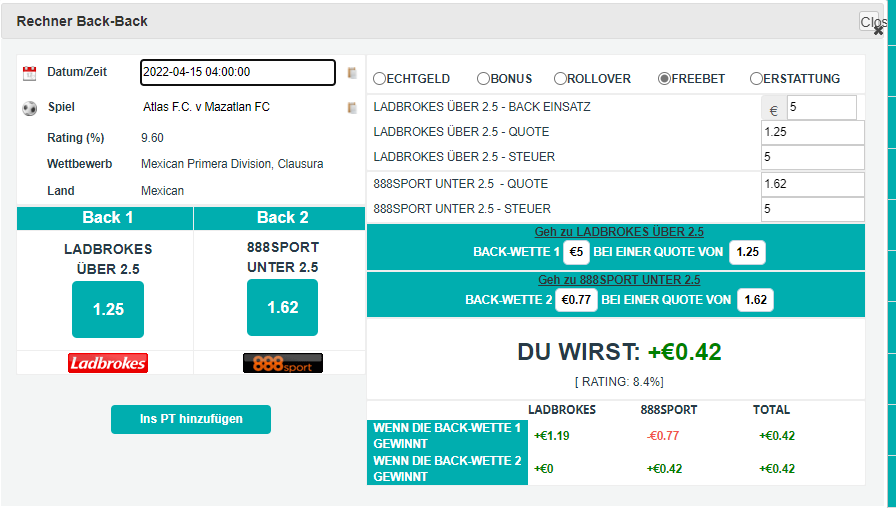Click the €0.77 Back-Wette 2 stake box
The height and width of the screenshot is (508, 896).
tap(576, 300)
